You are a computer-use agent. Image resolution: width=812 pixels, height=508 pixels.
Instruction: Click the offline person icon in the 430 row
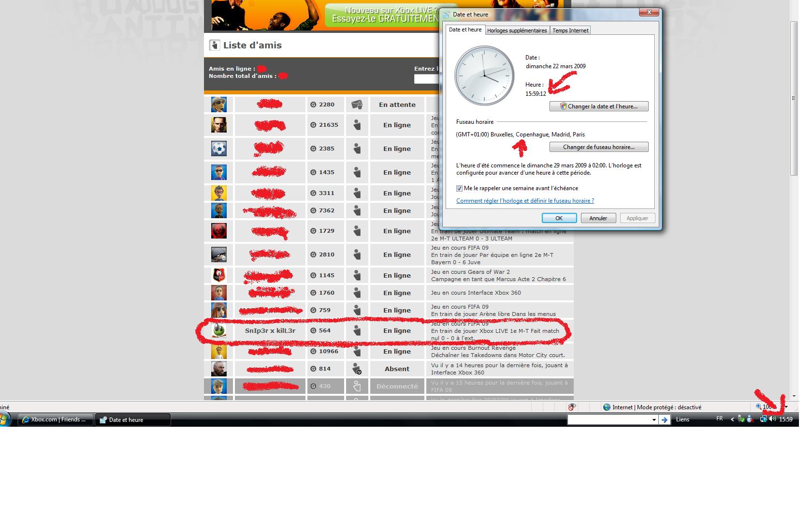pos(357,386)
